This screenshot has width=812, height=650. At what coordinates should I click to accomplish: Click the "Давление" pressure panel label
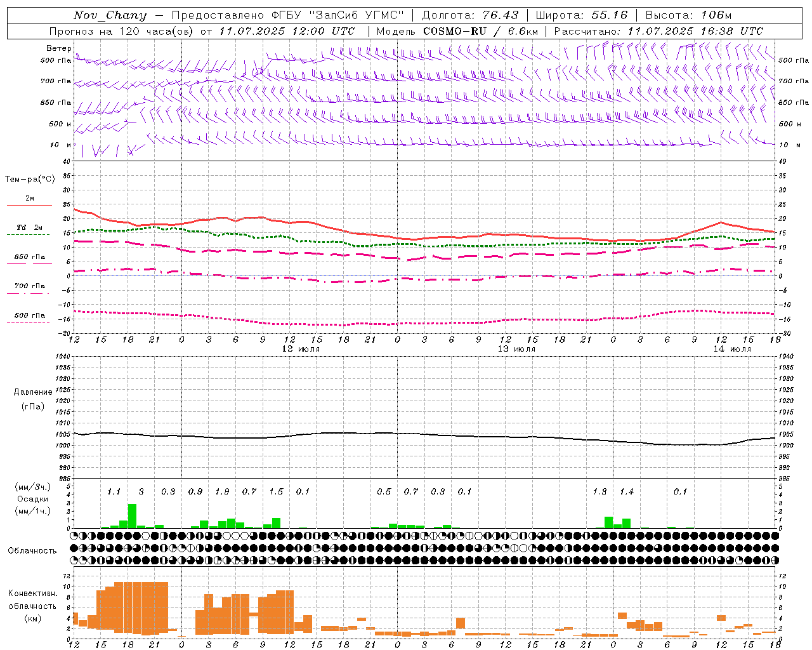(33, 392)
